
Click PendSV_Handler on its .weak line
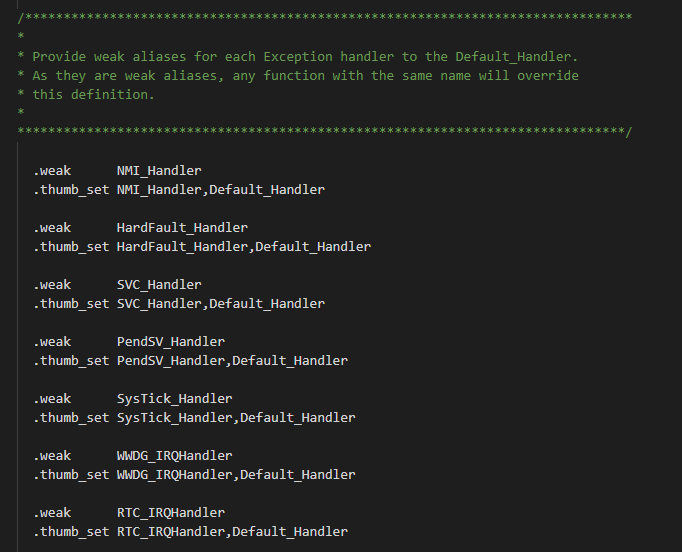(171, 342)
